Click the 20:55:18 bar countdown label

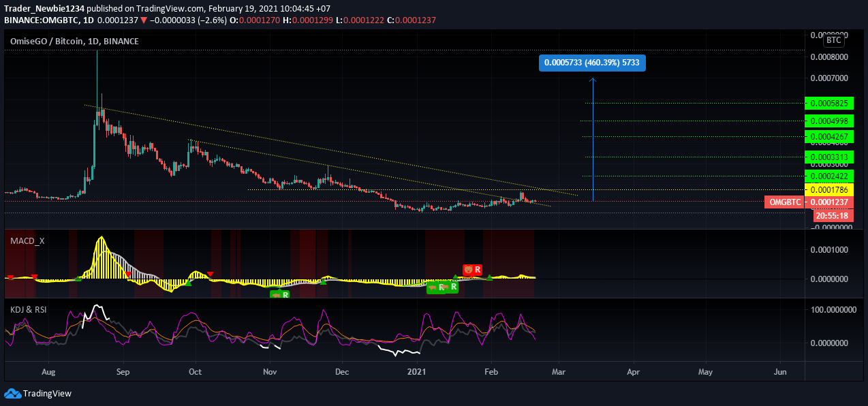pos(834,215)
